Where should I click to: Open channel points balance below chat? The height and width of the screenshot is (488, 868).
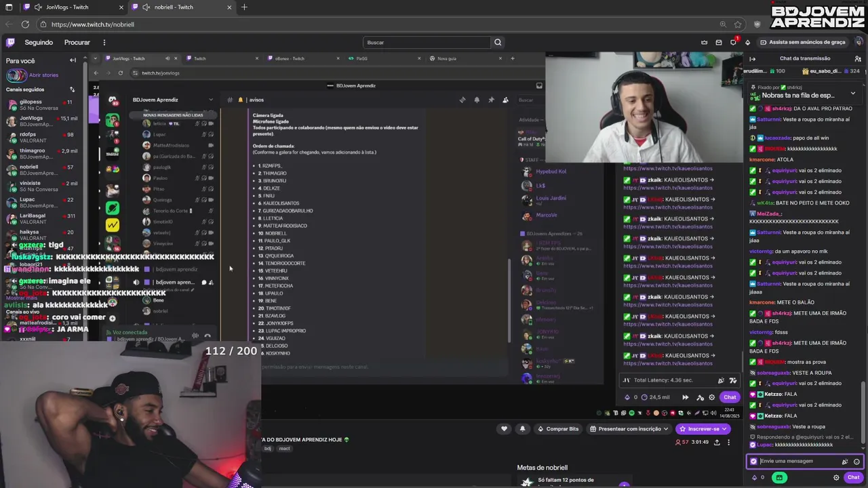point(758,477)
